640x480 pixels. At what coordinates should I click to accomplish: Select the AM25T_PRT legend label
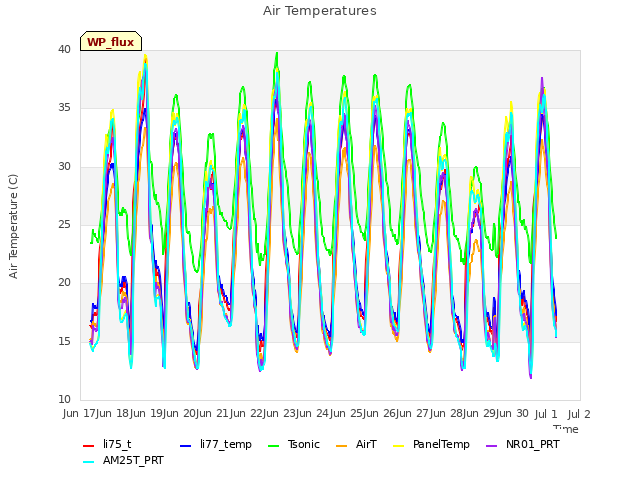coord(133,460)
